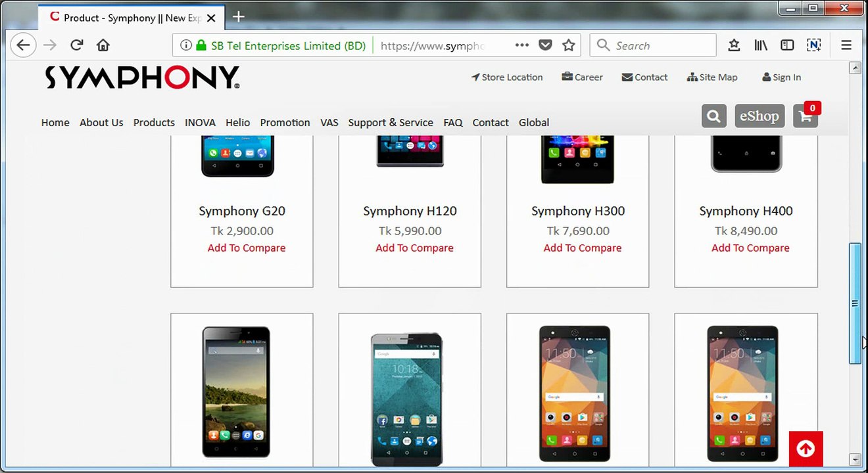Click the address bar URL

432,45
